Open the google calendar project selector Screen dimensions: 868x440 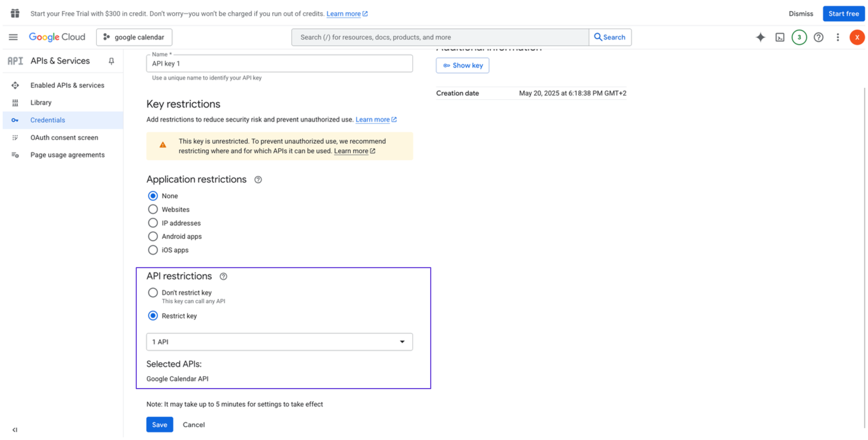tap(134, 37)
